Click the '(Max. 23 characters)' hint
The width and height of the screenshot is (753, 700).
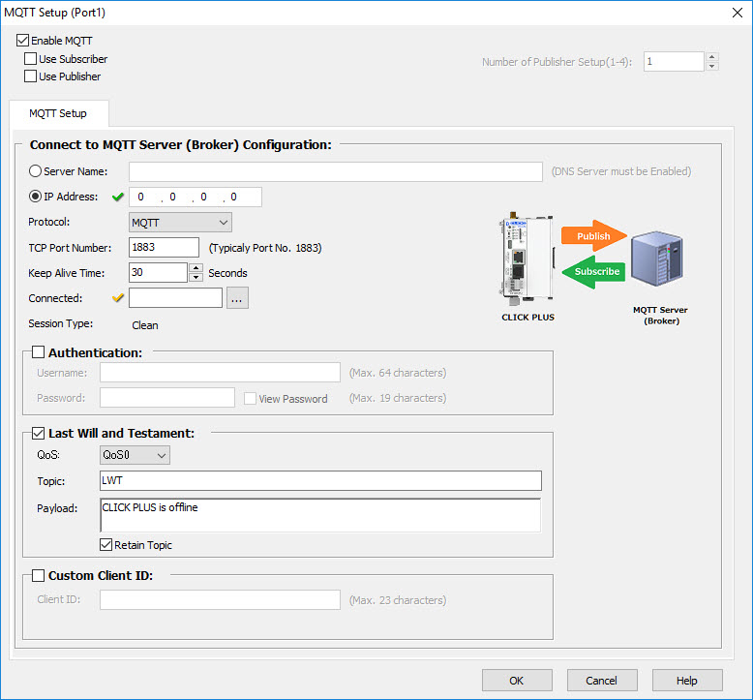tap(398, 600)
